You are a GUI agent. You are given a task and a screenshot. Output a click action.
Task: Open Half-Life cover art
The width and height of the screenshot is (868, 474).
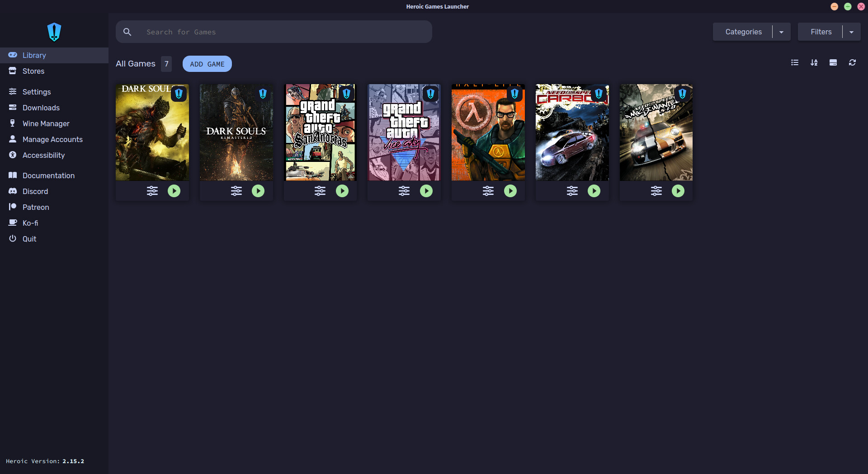[488, 133]
